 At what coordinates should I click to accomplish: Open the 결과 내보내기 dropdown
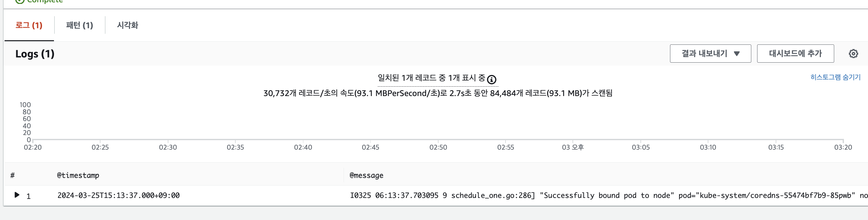[710, 54]
